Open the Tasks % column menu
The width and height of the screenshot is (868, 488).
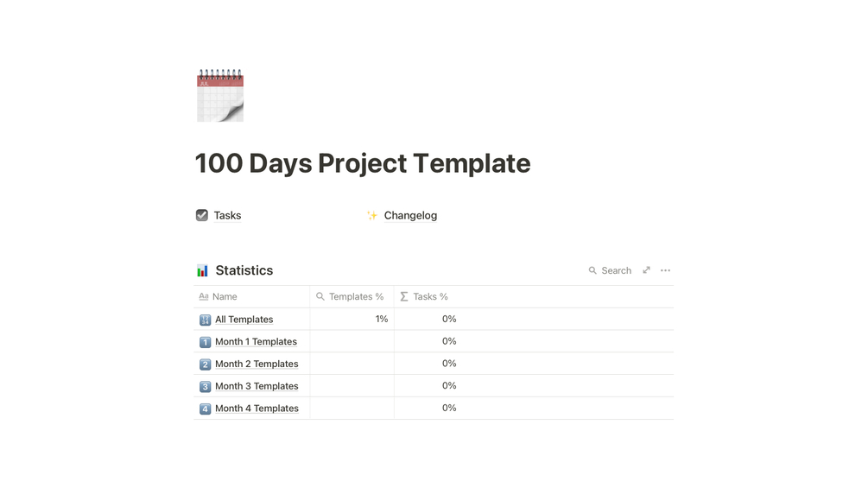[x=430, y=296]
